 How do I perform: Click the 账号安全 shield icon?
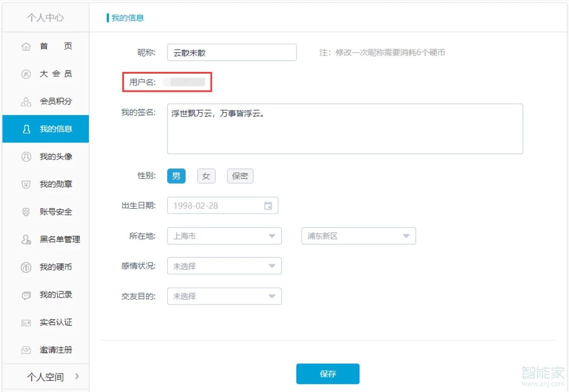coord(26,212)
